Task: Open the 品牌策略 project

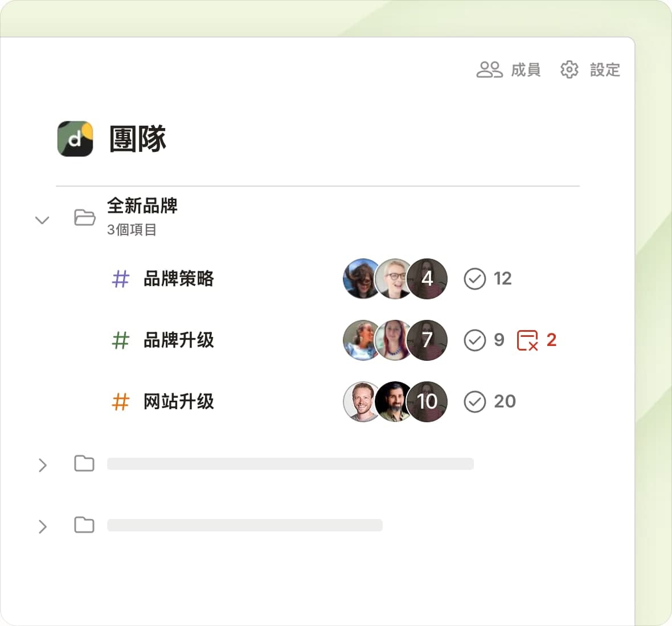Action: tap(178, 279)
